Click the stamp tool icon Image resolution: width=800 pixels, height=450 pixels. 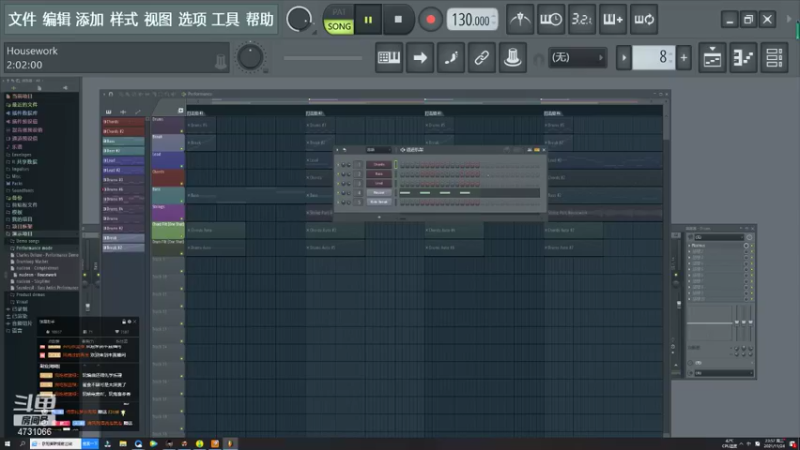coord(513,58)
